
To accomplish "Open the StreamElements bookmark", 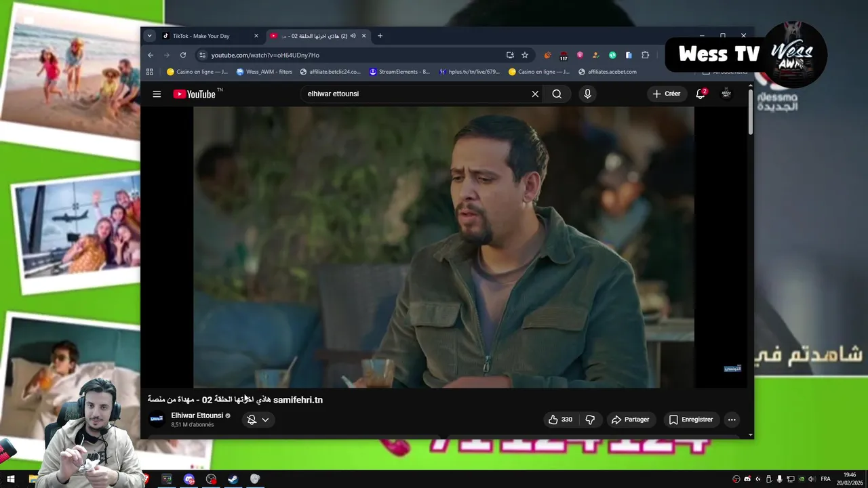I will 399,72.
